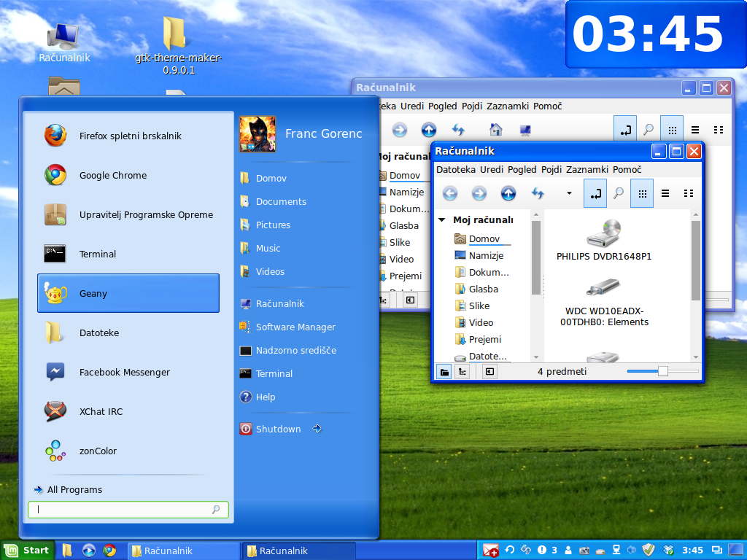Switch to compact view in front window

coord(689,193)
